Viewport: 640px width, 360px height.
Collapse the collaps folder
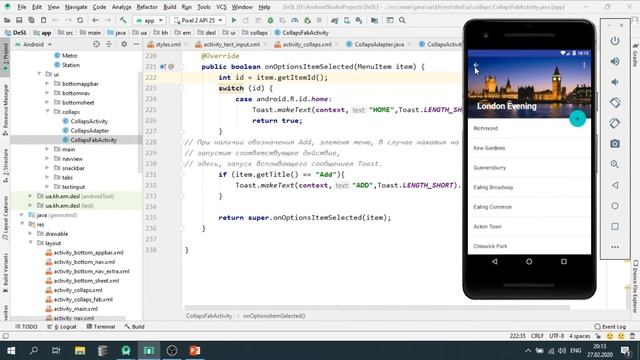pyautogui.click(x=47, y=112)
